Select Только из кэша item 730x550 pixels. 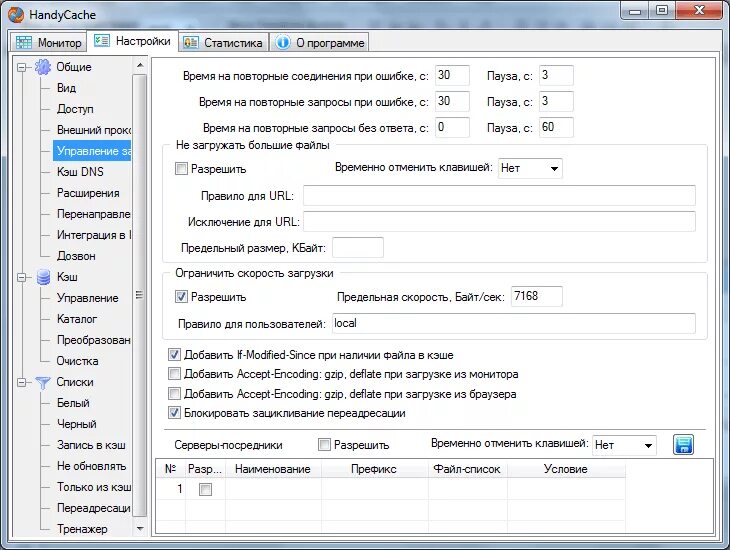(93, 487)
